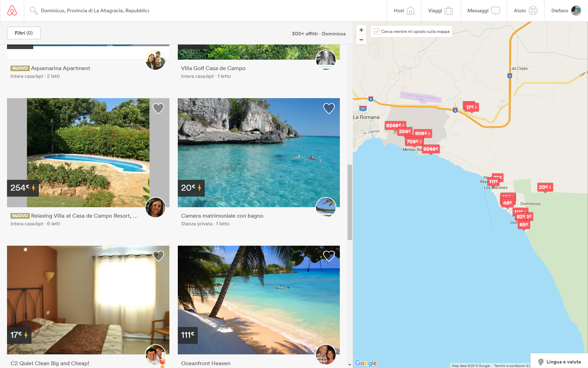Click the 254€ price tag on villa photo
This screenshot has height=368, width=588.
[23, 188]
